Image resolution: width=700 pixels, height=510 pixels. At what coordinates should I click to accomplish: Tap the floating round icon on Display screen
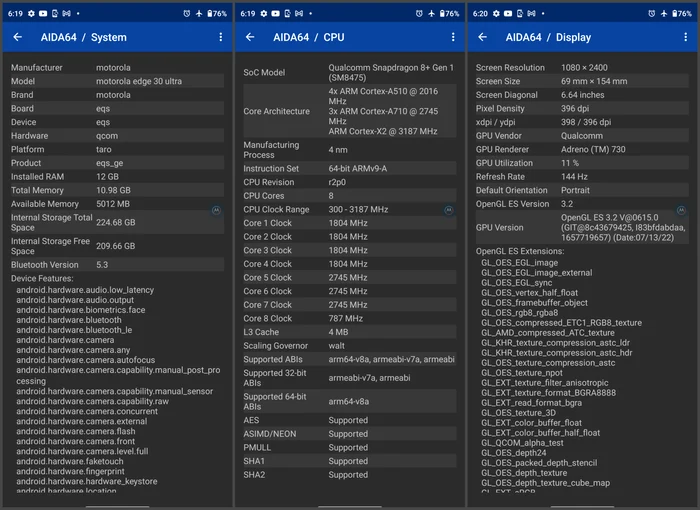pyautogui.click(x=681, y=210)
